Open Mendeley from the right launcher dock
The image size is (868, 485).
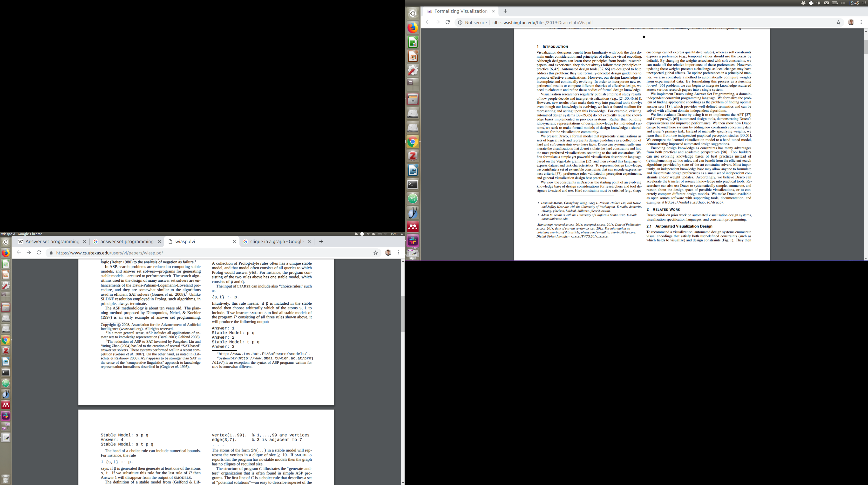[413, 227]
